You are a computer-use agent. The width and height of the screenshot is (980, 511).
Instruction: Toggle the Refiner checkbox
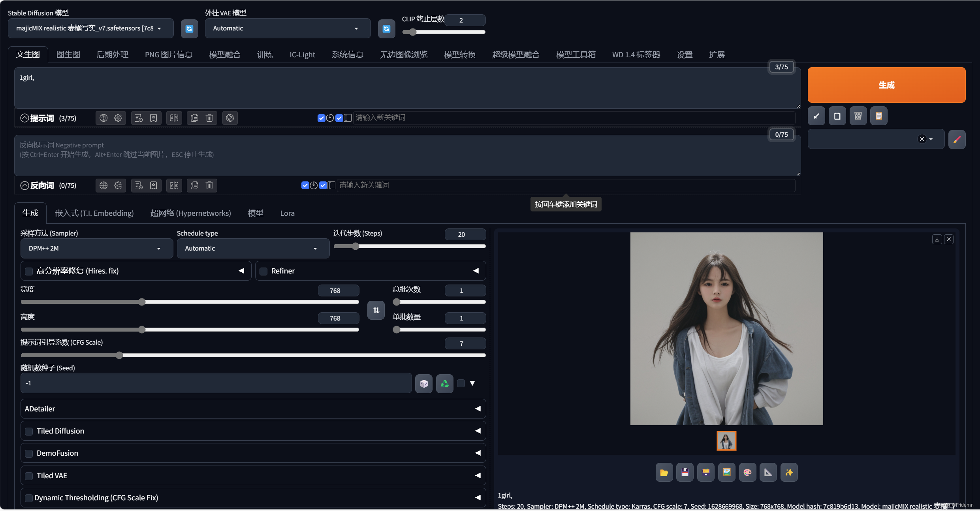pos(263,271)
